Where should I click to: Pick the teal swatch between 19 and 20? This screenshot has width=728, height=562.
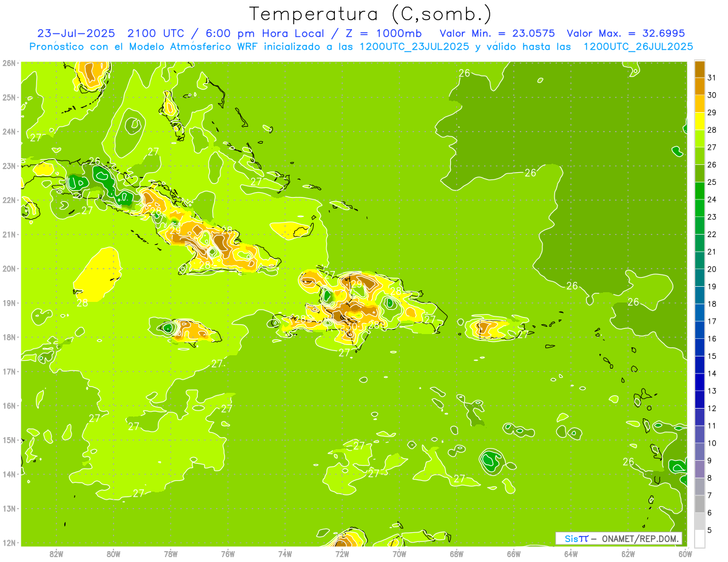[699, 277]
